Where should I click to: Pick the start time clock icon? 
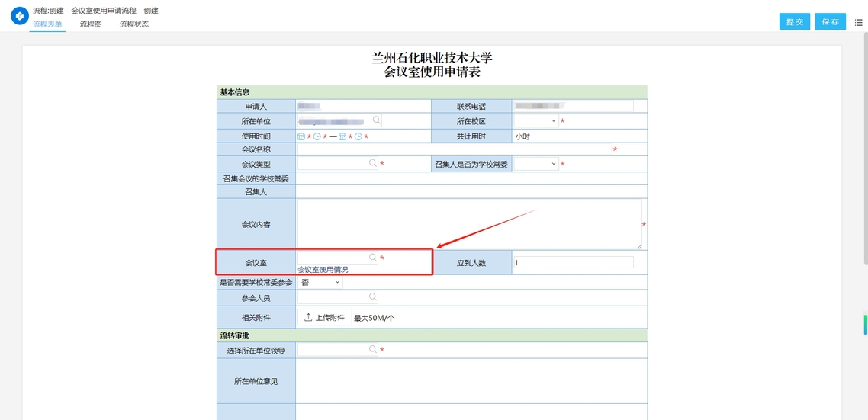point(317,136)
